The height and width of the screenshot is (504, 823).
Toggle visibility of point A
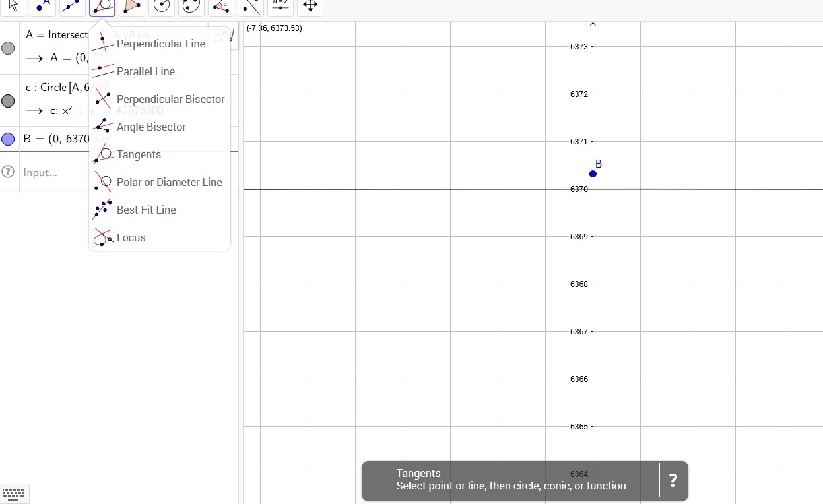pos(9,48)
